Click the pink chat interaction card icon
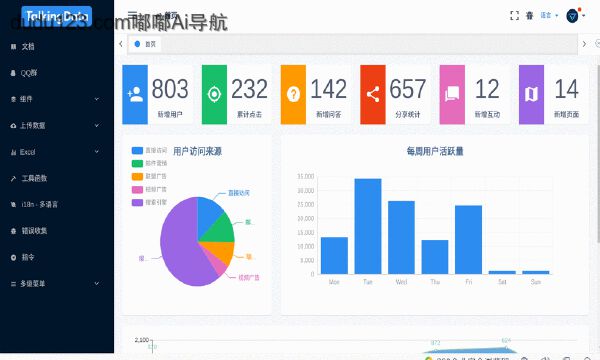Image resolution: width=600 pixels, height=360 pixels. 452,94
